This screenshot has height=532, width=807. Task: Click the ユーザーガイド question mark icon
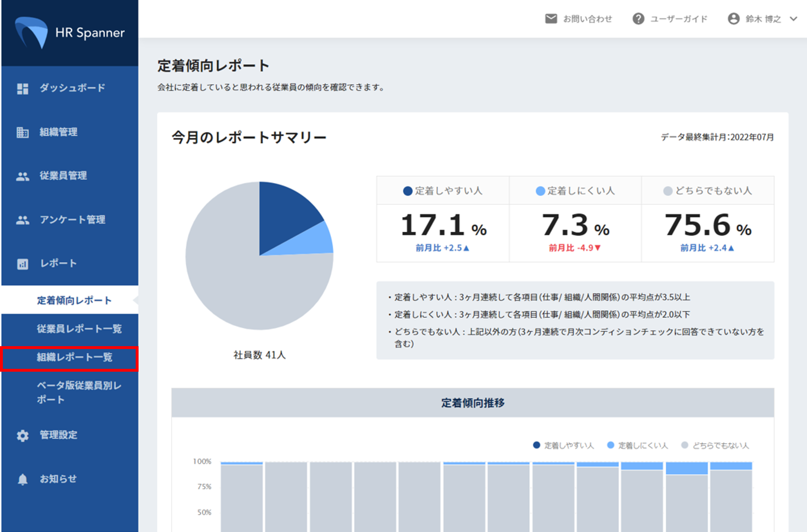tap(639, 18)
